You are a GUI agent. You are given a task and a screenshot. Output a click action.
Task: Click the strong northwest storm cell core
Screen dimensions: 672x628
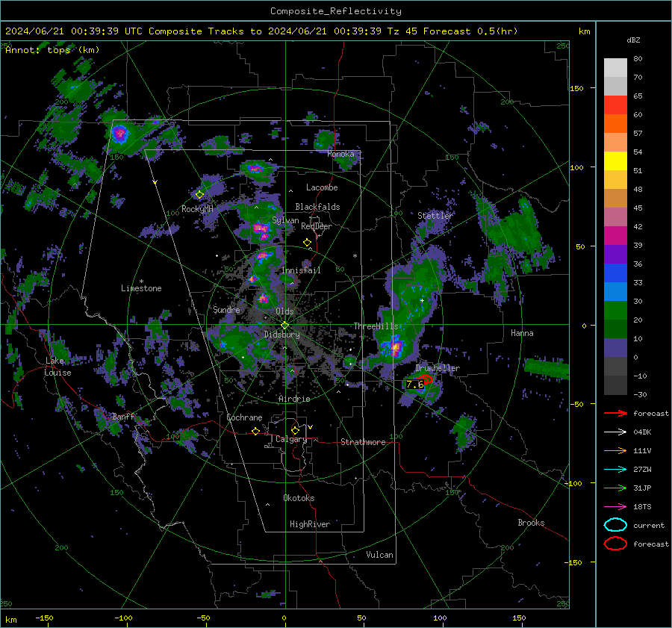click(x=120, y=134)
